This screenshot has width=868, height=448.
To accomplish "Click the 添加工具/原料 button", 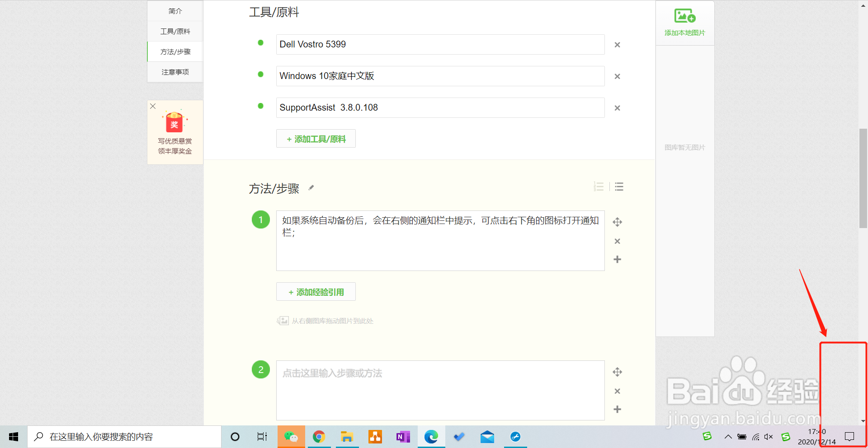I will click(x=316, y=139).
